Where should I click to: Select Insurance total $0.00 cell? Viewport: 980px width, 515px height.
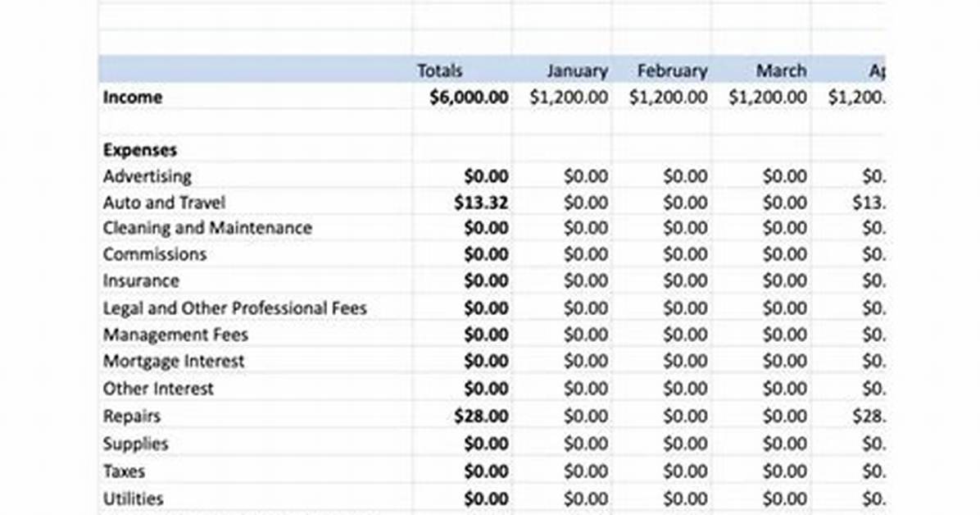coord(486,281)
